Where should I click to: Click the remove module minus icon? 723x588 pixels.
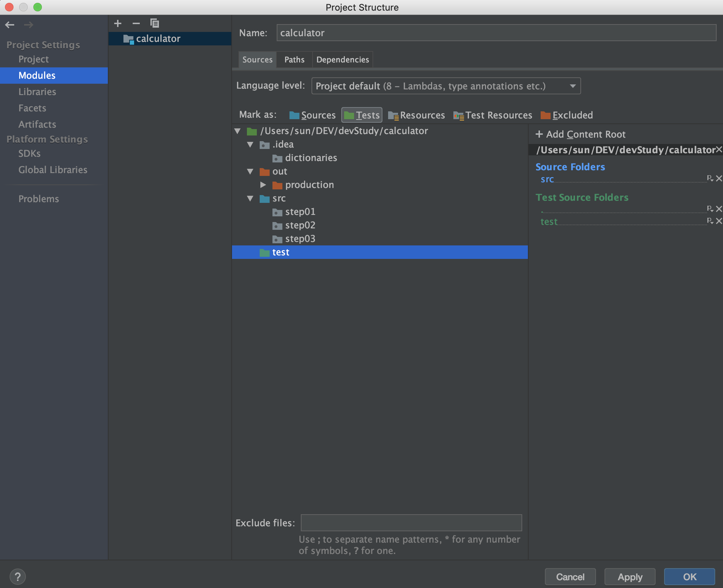[136, 23]
